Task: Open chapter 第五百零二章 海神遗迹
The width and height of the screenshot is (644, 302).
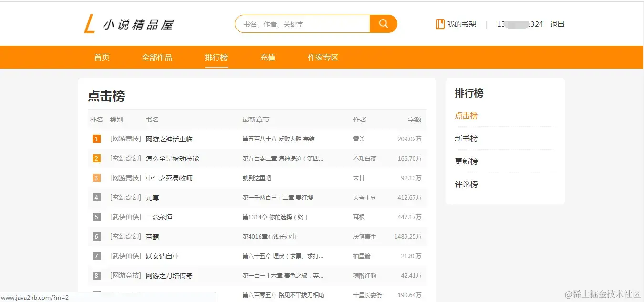Action: [x=283, y=159]
